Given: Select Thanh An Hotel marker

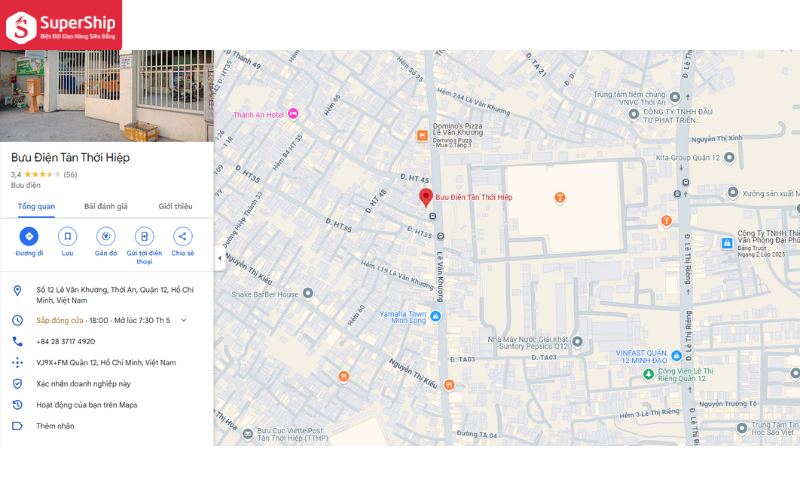Looking at the screenshot, I should point(293,114).
